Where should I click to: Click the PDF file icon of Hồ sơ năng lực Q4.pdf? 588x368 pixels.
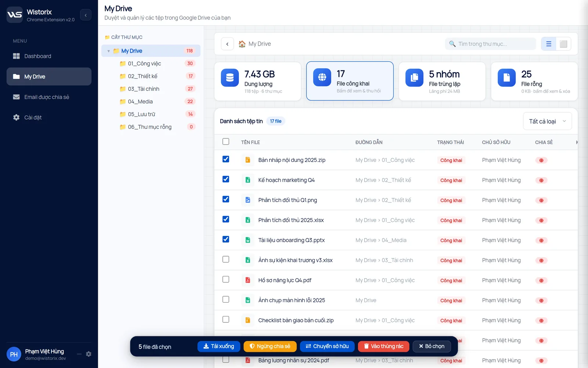pyautogui.click(x=248, y=280)
